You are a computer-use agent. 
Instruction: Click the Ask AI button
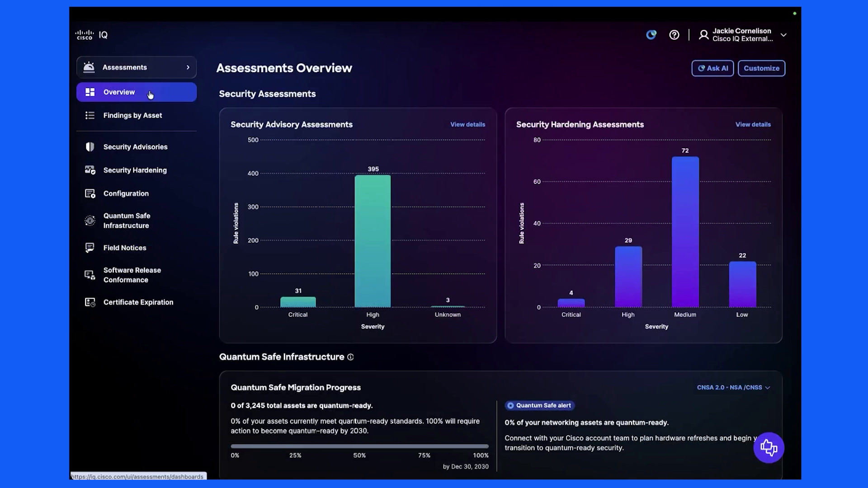click(712, 68)
